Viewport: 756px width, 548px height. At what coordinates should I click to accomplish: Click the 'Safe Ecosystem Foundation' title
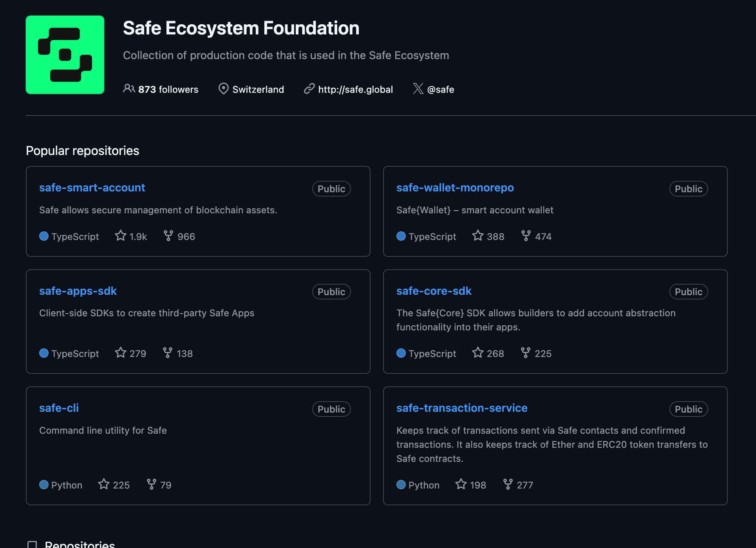pyautogui.click(x=241, y=28)
